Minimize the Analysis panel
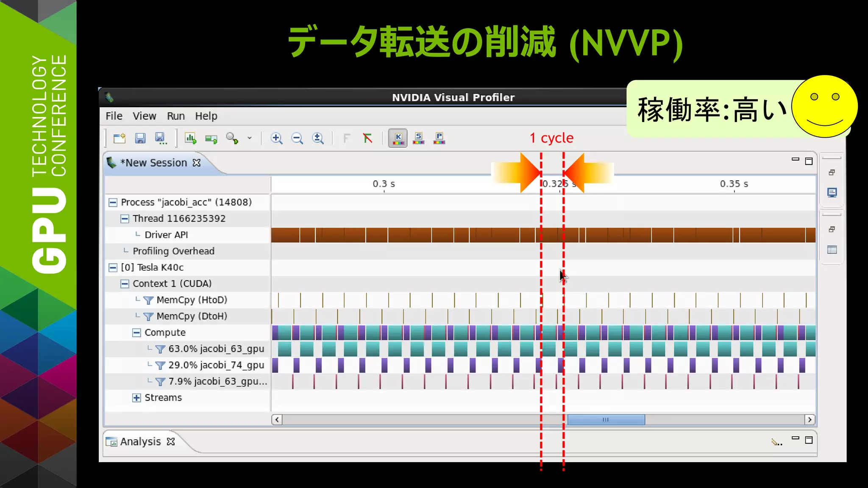The width and height of the screenshot is (868, 488). (796, 438)
